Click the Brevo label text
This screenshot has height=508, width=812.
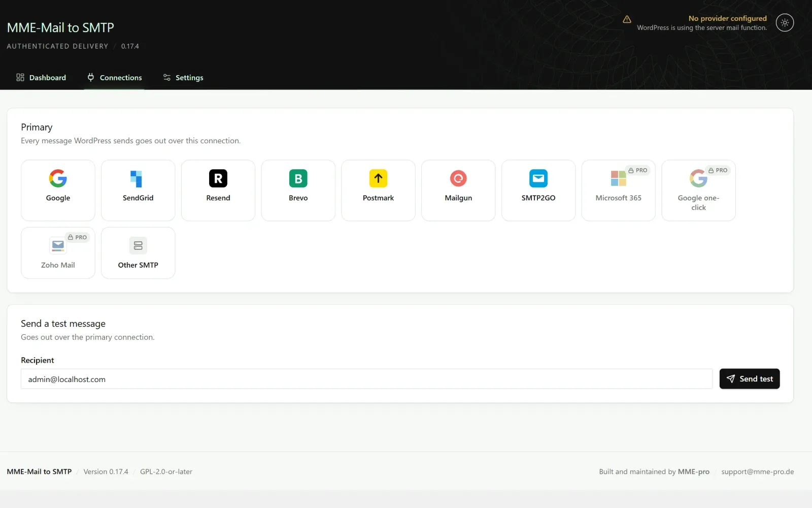[x=298, y=198]
